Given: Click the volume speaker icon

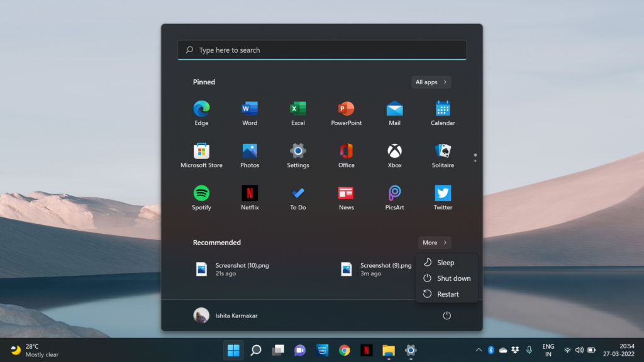Looking at the screenshot, I should click(x=579, y=350).
